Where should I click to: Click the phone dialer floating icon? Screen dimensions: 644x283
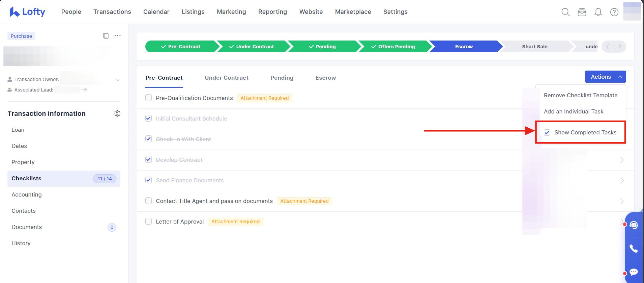[634, 249]
